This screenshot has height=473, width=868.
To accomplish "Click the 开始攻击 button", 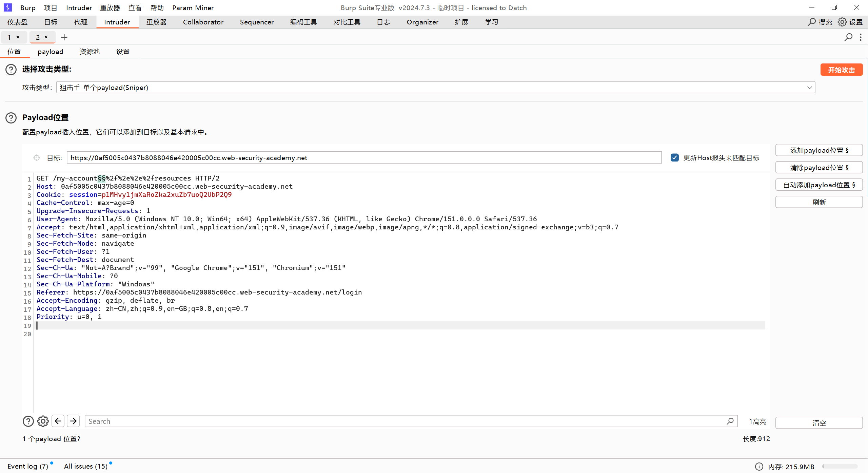I will pos(842,70).
